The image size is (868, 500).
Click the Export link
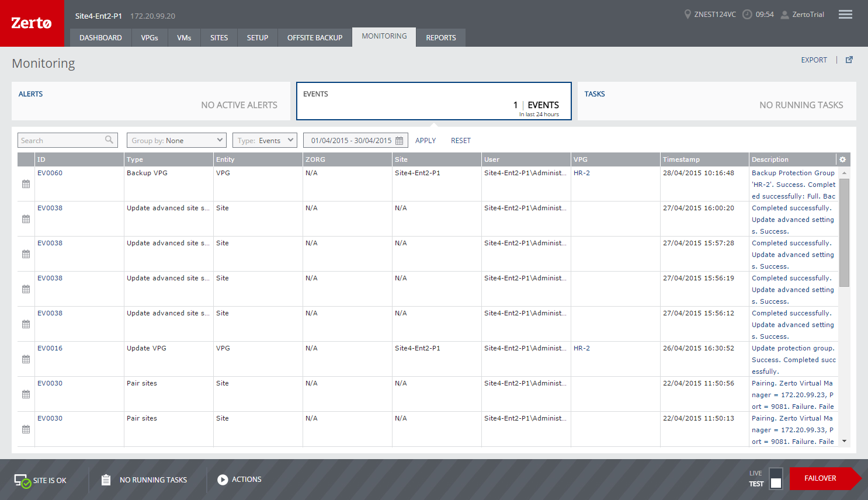coord(814,60)
